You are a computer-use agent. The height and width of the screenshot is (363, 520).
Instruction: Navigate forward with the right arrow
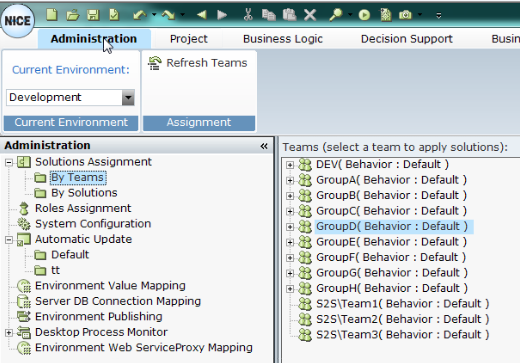coord(222,15)
